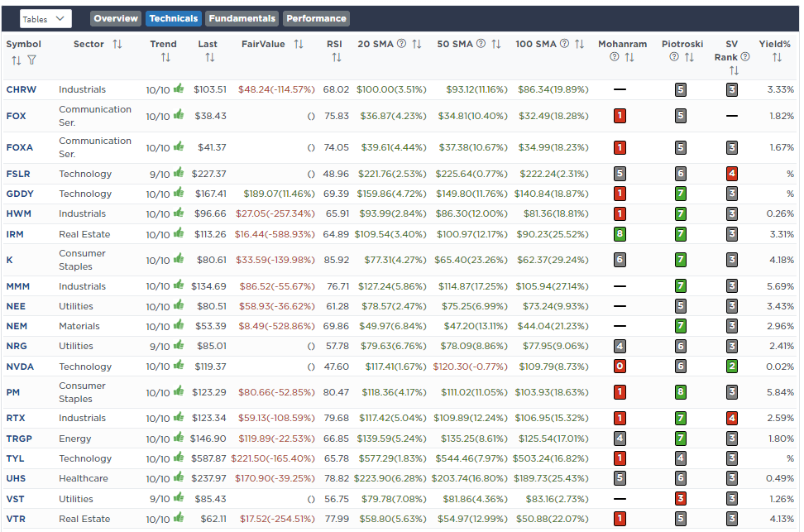This screenshot has width=804, height=532.
Task: Open the MMM symbol link
Action: [18, 286]
